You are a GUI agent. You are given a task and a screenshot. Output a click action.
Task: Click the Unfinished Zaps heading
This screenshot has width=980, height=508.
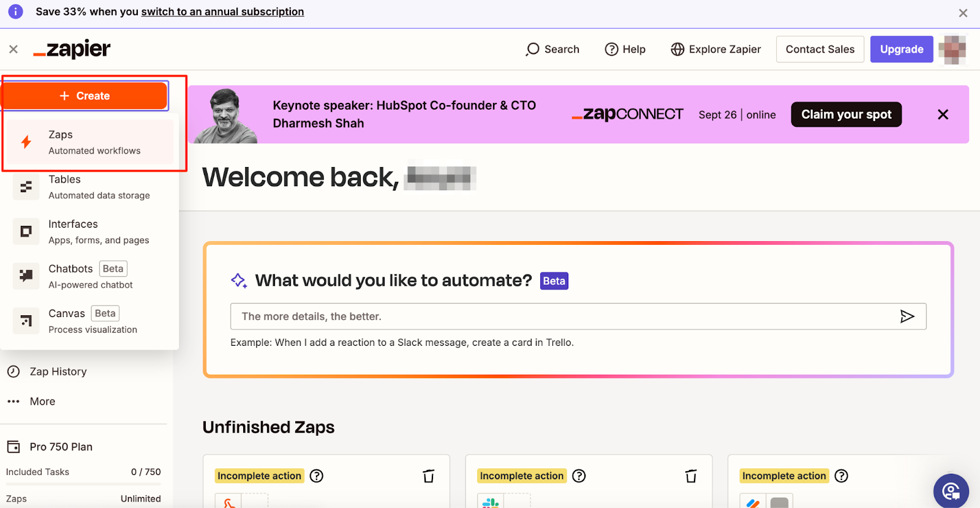coord(268,427)
